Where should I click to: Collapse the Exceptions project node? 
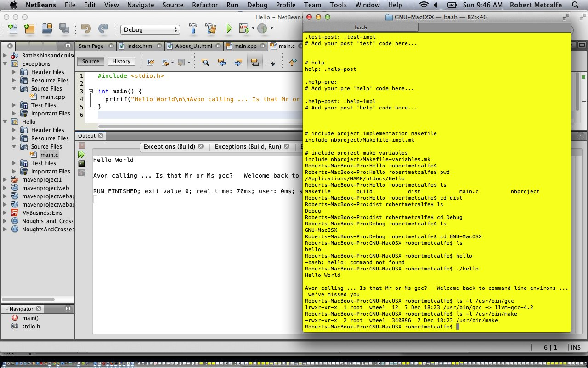5,64
